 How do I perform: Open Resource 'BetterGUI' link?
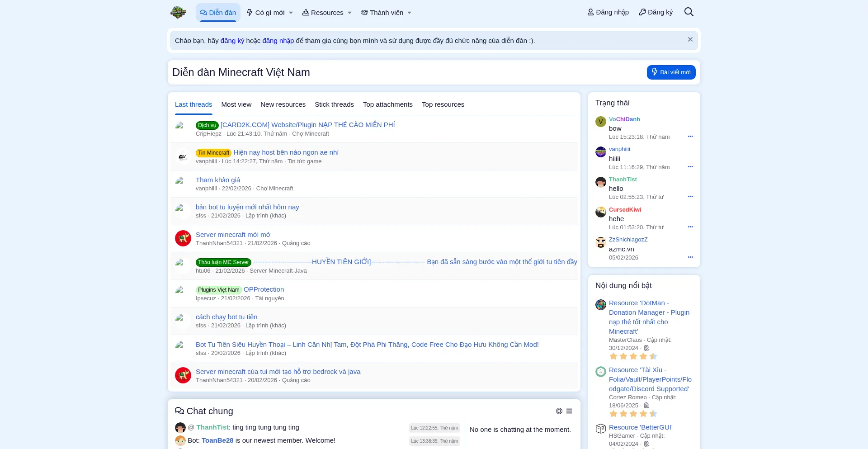641,427
